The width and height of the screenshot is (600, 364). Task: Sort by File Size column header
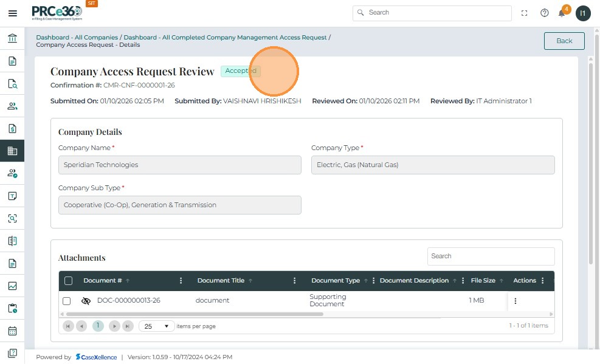[483, 280]
